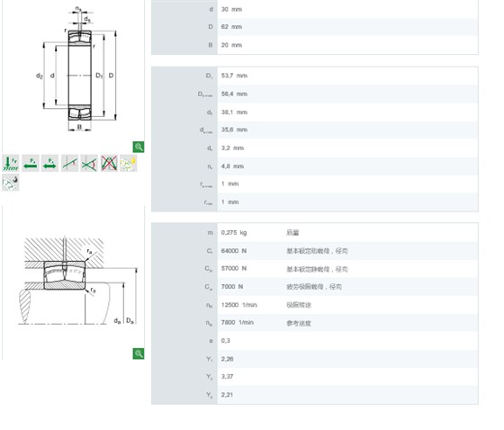This screenshot has height=430, width=504.
Task: Select the yellow-drop oil lubrication icon
Action: tap(128, 163)
